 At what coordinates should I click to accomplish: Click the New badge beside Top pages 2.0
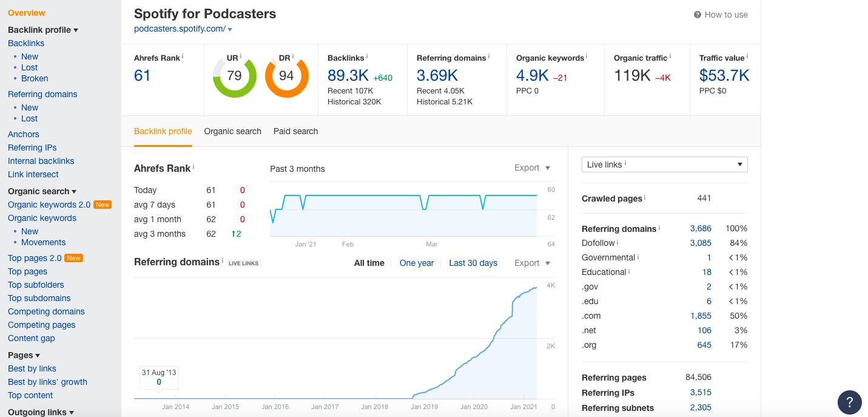click(73, 258)
